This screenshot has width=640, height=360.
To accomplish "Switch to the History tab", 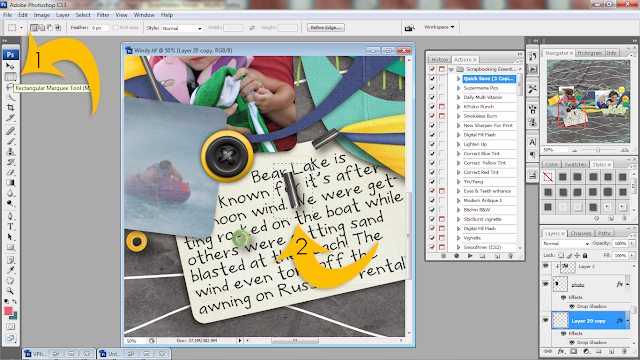I will coord(440,60).
